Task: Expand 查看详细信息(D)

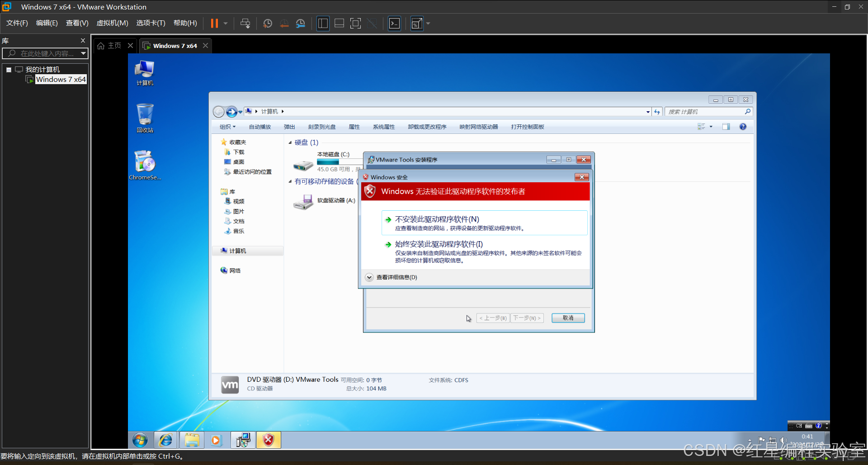Action: click(x=392, y=277)
